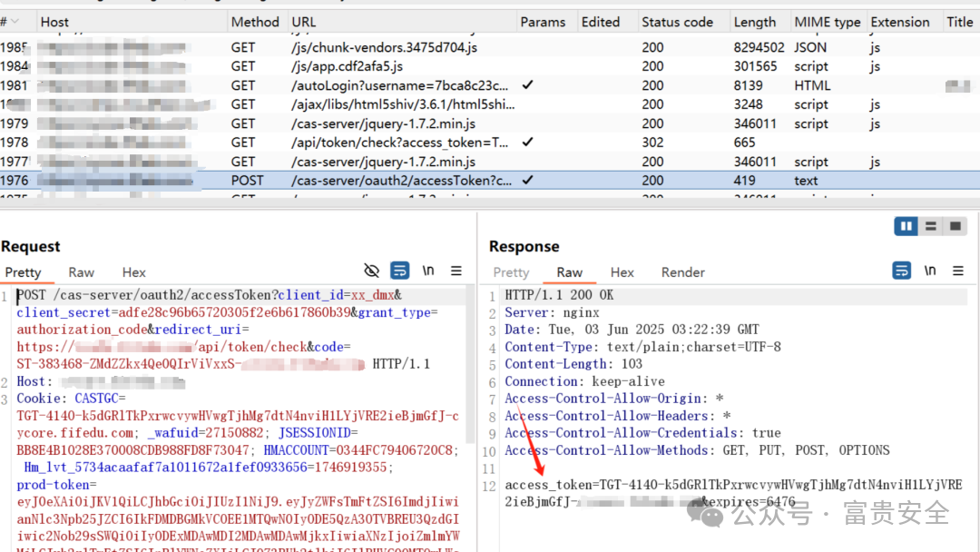Image resolution: width=980 pixels, height=552 pixels.
Task: Sort by the # column header arrow
Action: click(x=15, y=22)
